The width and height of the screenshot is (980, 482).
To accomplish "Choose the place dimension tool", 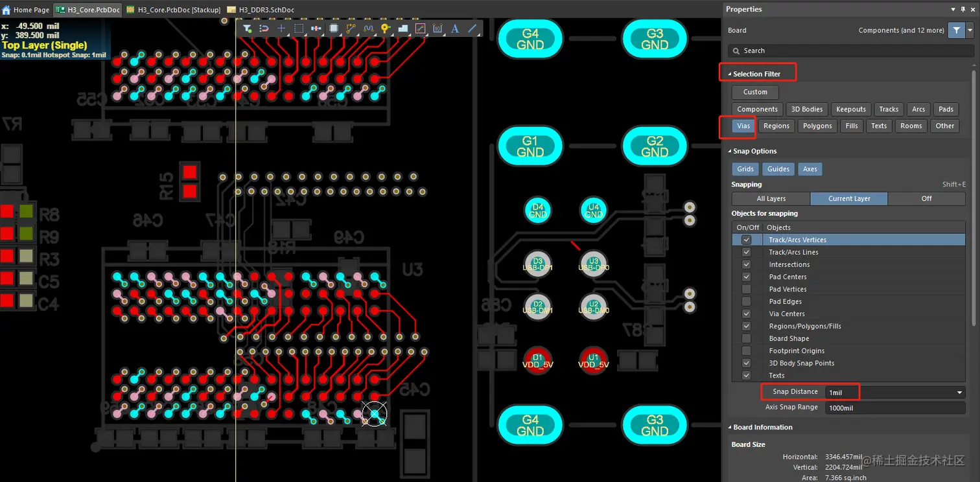I will point(437,29).
